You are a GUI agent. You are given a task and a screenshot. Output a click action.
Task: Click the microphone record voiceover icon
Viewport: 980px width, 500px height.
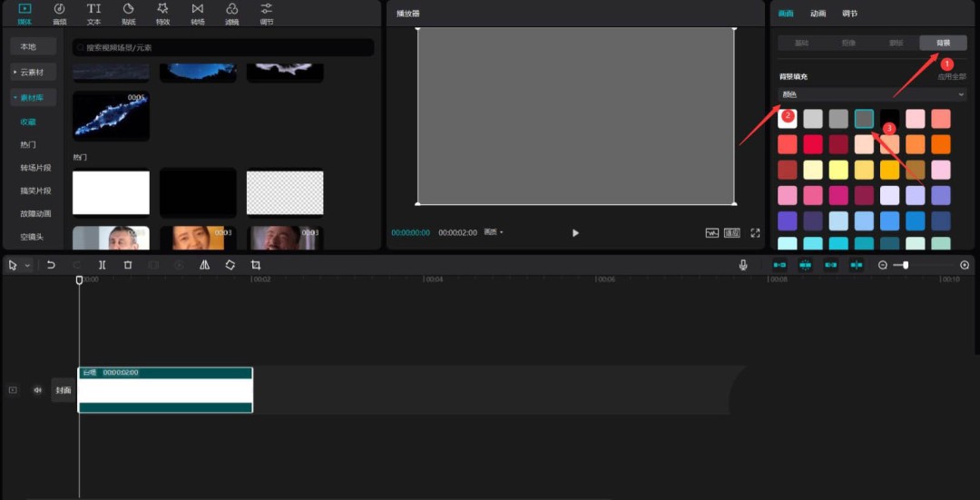pos(743,265)
